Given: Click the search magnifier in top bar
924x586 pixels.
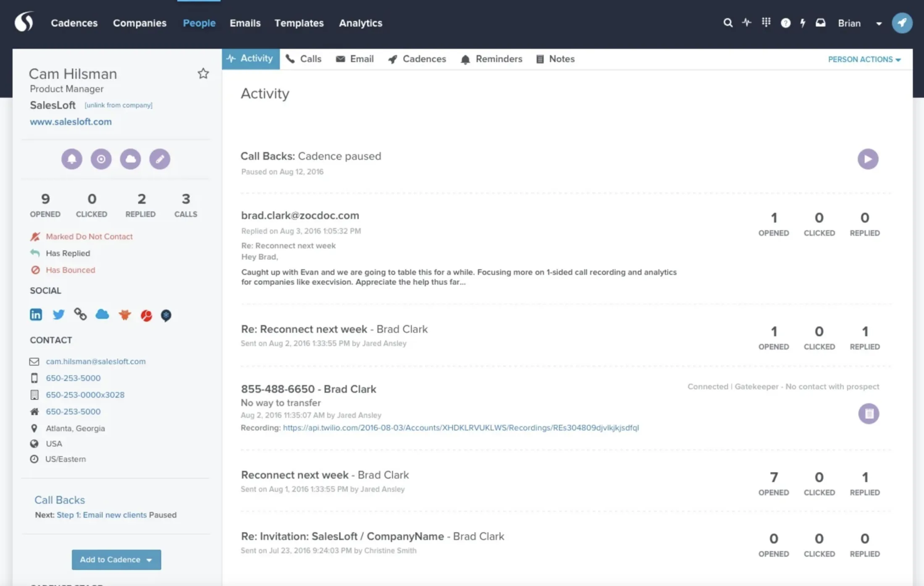Looking at the screenshot, I should 728,23.
